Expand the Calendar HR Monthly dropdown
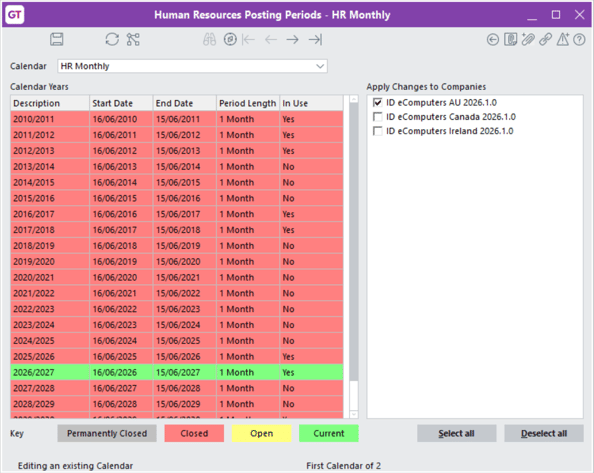The height and width of the screenshot is (473, 594). pos(320,66)
